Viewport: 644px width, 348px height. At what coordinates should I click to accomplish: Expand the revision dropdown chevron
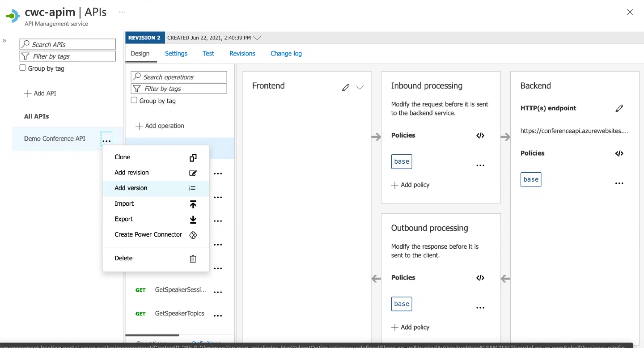click(257, 38)
